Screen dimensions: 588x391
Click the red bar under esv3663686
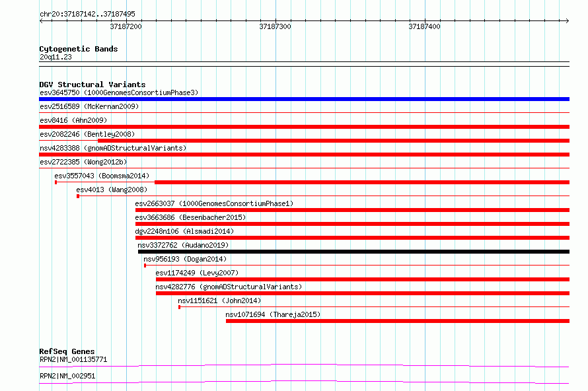[353, 224]
